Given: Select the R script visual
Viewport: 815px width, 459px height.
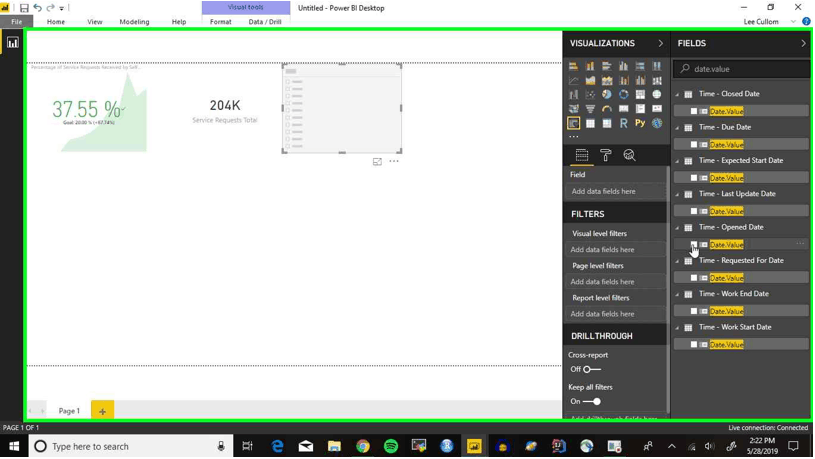Looking at the screenshot, I should click(x=623, y=123).
